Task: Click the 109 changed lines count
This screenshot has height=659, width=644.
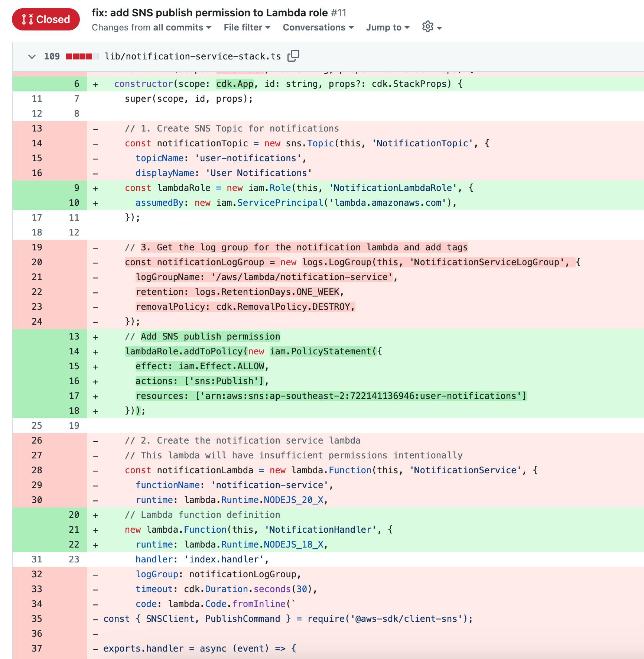Action: tap(52, 56)
